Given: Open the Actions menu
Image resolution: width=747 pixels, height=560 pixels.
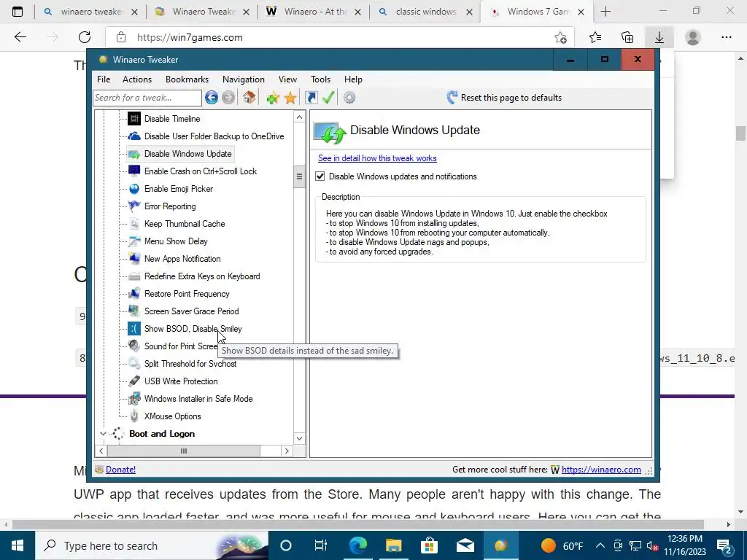Looking at the screenshot, I should click(x=136, y=79).
